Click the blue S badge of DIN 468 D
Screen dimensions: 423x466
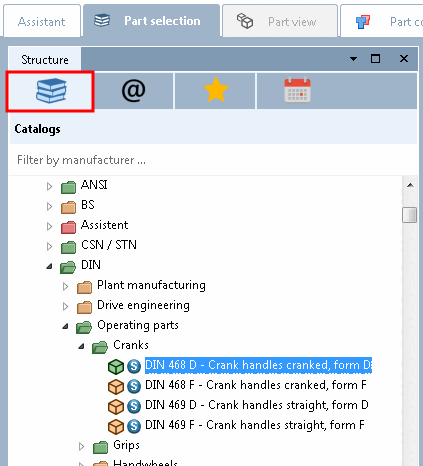(x=134, y=366)
